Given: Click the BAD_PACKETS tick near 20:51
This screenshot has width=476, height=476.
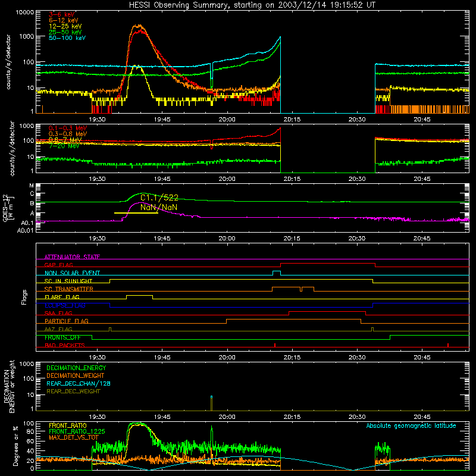Looking at the screenshot, I should tap(448, 345).
